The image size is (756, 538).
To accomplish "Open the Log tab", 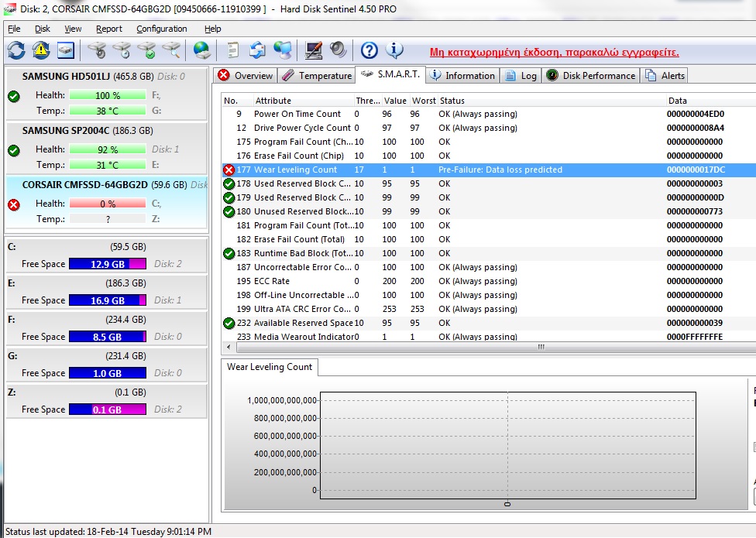I will click(521, 76).
